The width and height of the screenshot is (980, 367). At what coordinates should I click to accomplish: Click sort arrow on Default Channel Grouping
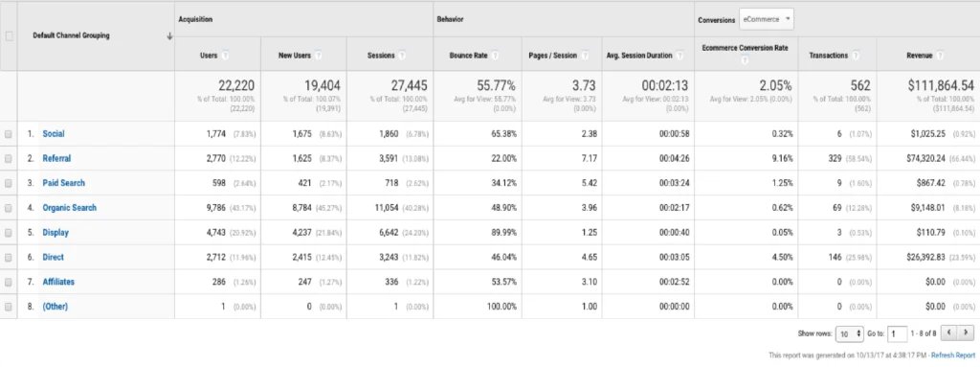click(168, 36)
